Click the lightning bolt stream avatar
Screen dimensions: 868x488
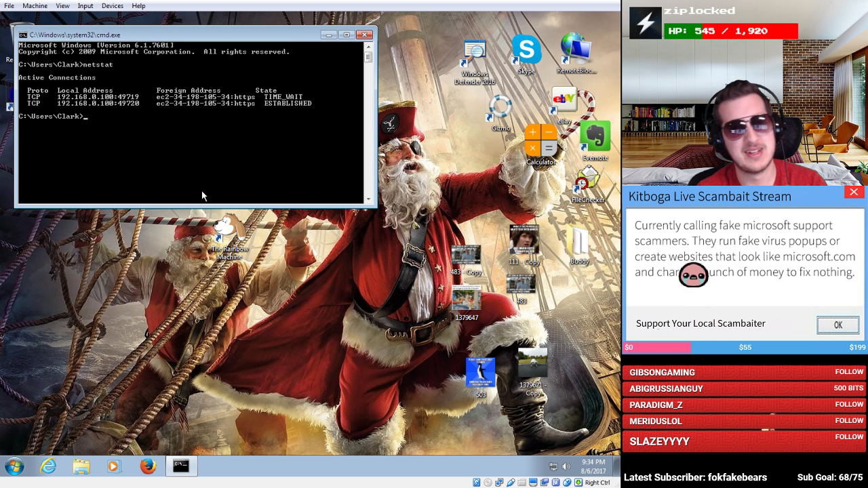(646, 22)
